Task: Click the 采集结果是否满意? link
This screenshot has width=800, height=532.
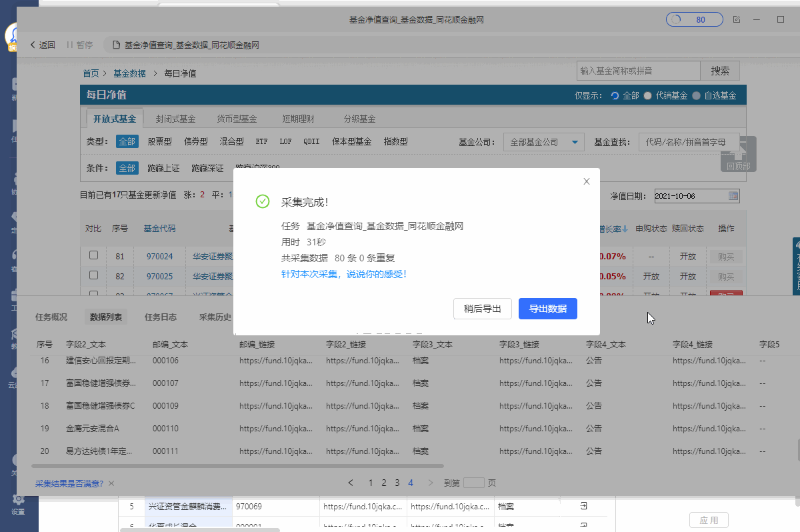Action: (69, 483)
